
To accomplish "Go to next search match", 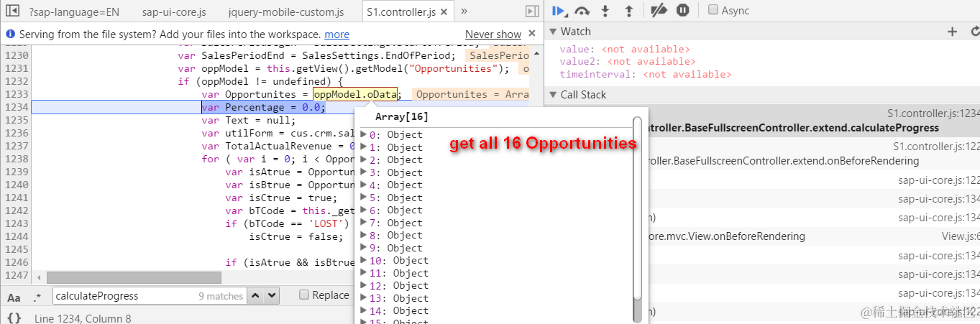I will [272, 295].
